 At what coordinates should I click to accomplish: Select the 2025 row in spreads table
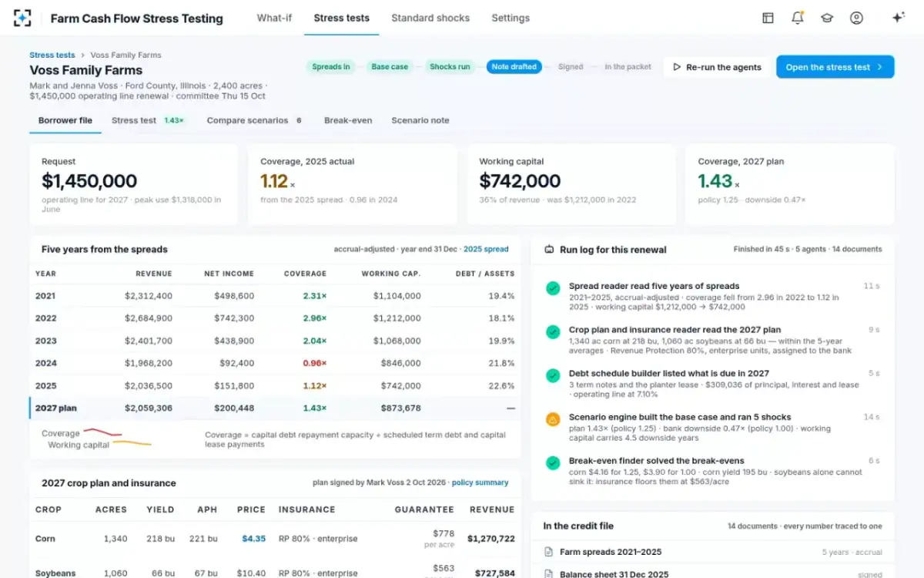(x=275, y=386)
